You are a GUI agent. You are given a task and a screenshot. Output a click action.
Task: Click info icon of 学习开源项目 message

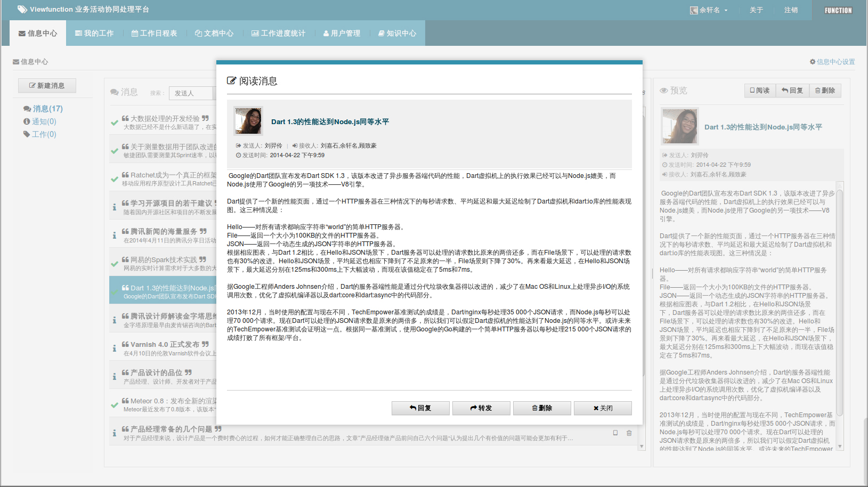coord(115,207)
